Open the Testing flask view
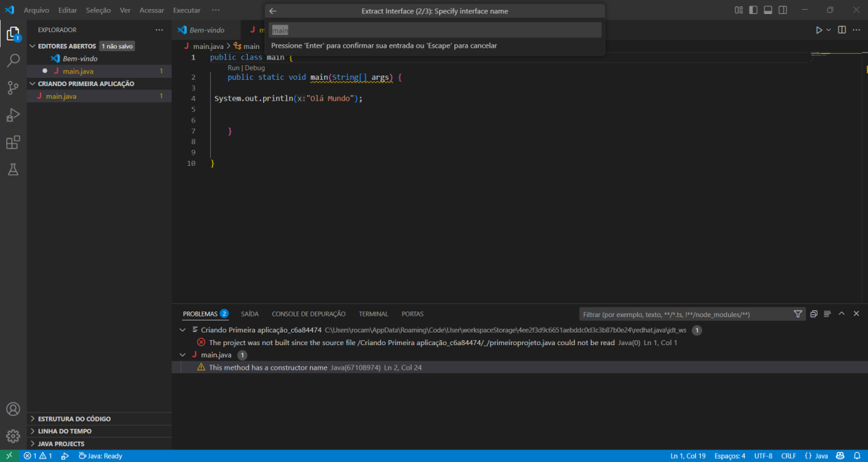 point(13,169)
